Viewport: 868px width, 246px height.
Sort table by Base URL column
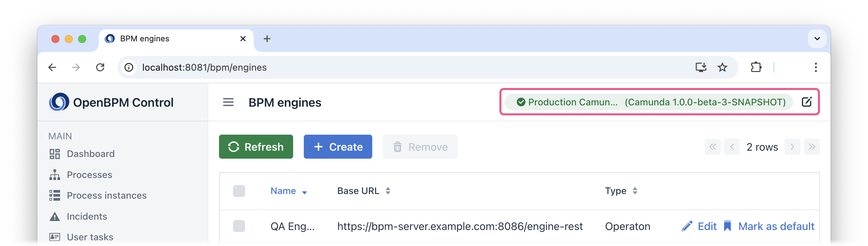364,191
